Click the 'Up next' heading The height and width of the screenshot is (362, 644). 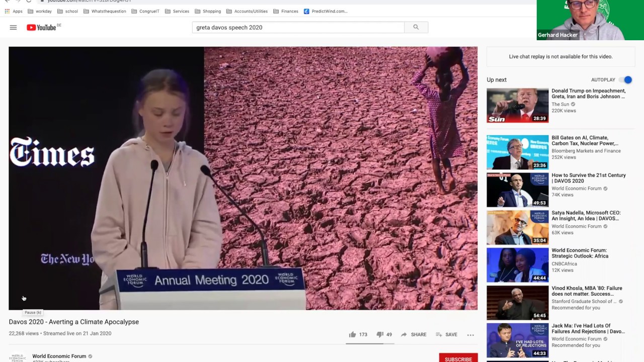[x=497, y=80]
